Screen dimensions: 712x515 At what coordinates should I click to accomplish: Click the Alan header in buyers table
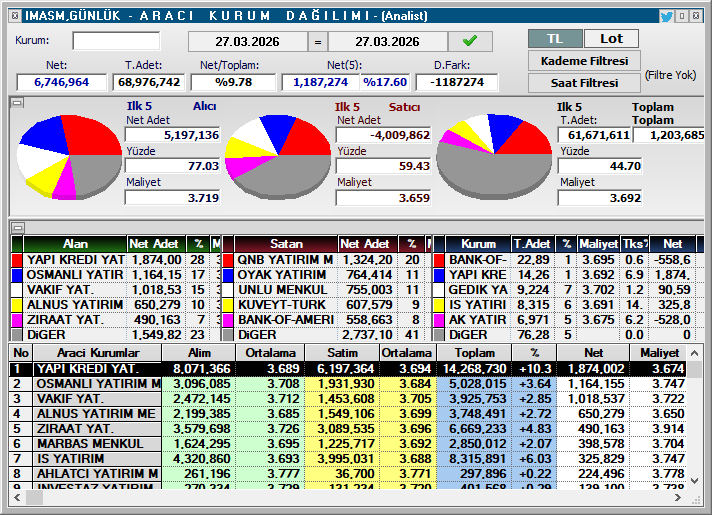[x=75, y=244]
